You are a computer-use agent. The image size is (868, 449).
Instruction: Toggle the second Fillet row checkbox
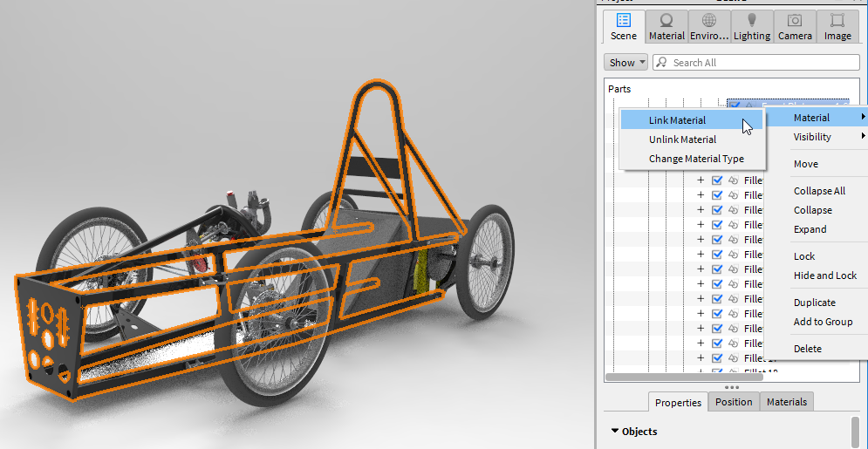717,195
